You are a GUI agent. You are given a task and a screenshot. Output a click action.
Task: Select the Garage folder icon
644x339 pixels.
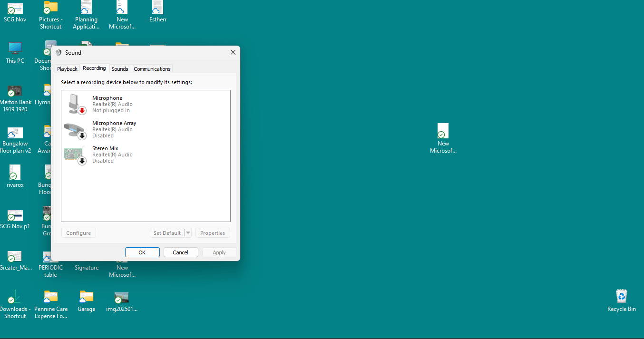point(86,297)
